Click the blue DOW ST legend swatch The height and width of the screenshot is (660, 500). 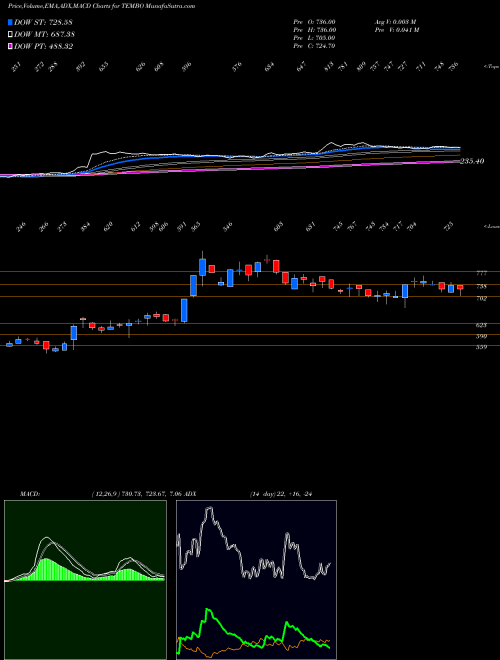11,22
